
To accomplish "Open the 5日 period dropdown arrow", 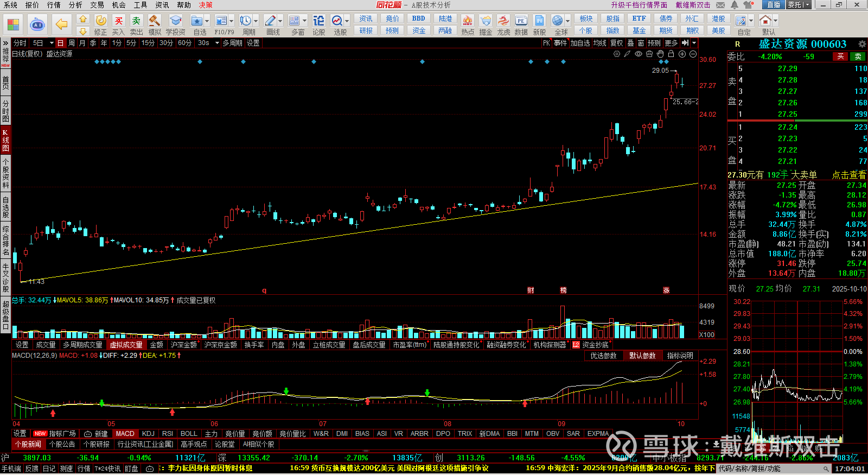I will tap(52, 43).
